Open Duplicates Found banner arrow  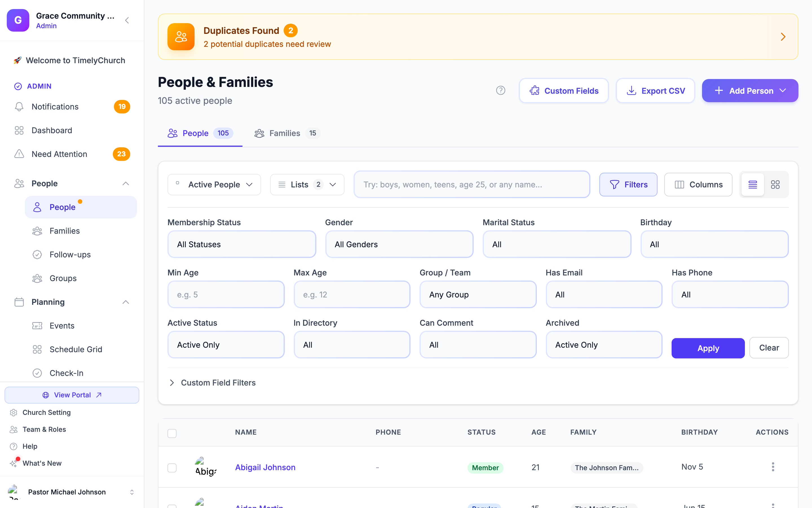click(783, 37)
